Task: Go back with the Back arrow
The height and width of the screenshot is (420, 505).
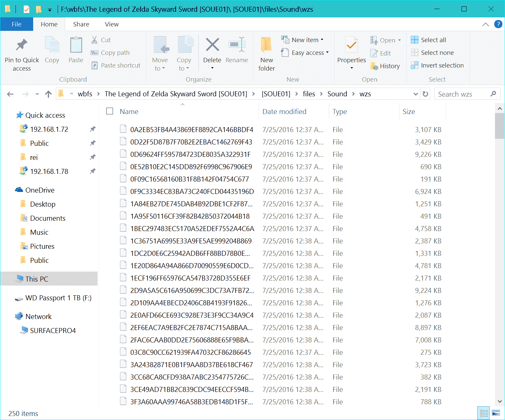Action: pos(10,94)
